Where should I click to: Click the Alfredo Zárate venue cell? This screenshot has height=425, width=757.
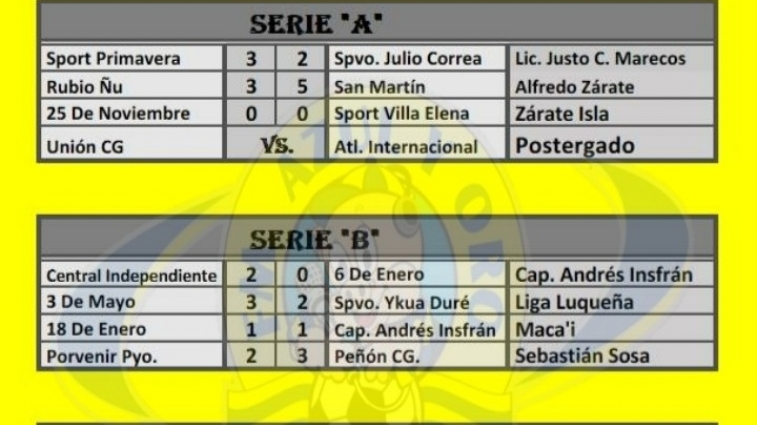click(574, 87)
